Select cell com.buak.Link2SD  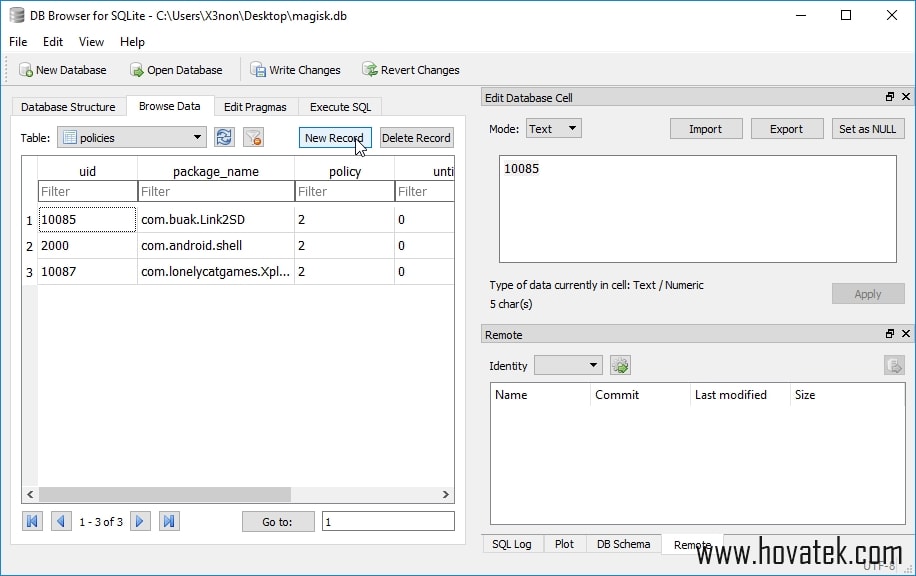(216, 220)
